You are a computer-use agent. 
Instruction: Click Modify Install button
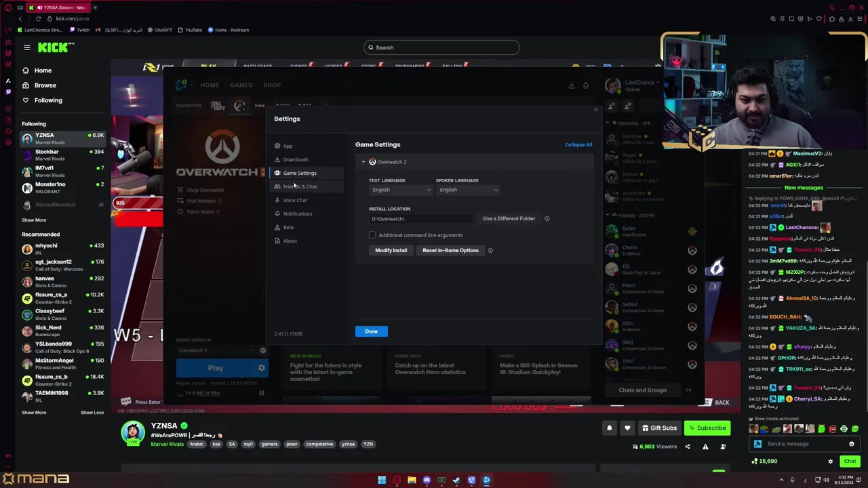coord(391,251)
